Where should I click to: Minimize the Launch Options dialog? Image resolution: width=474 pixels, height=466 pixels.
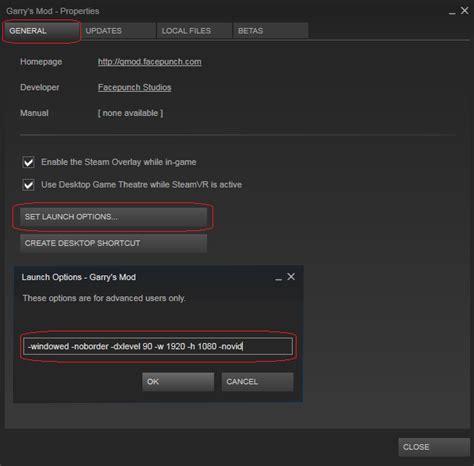(x=279, y=278)
